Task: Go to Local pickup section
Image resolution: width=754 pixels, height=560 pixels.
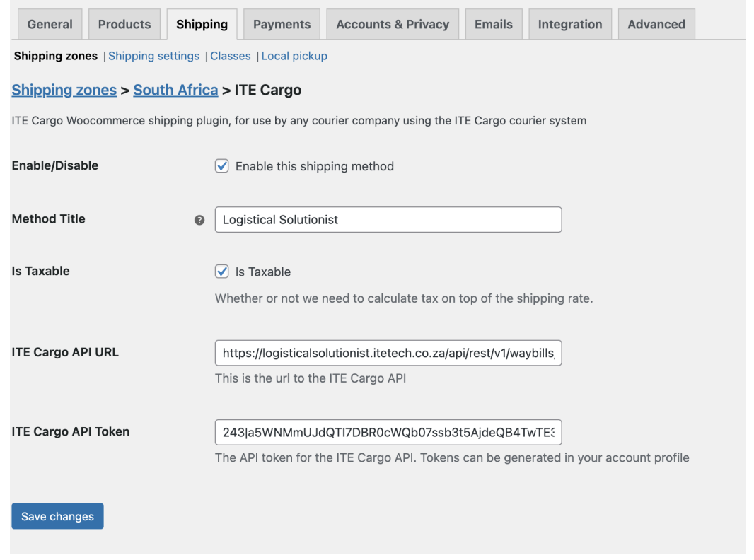Action: [294, 56]
